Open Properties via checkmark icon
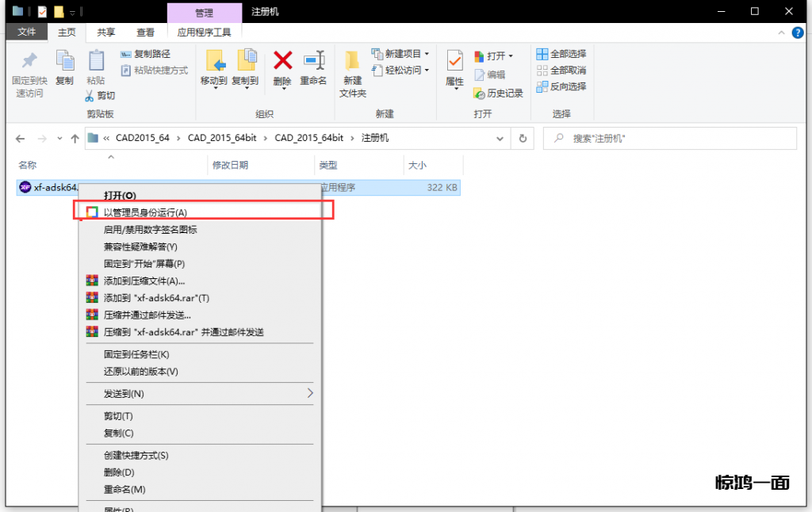The height and width of the screenshot is (512, 812). (x=454, y=62)
